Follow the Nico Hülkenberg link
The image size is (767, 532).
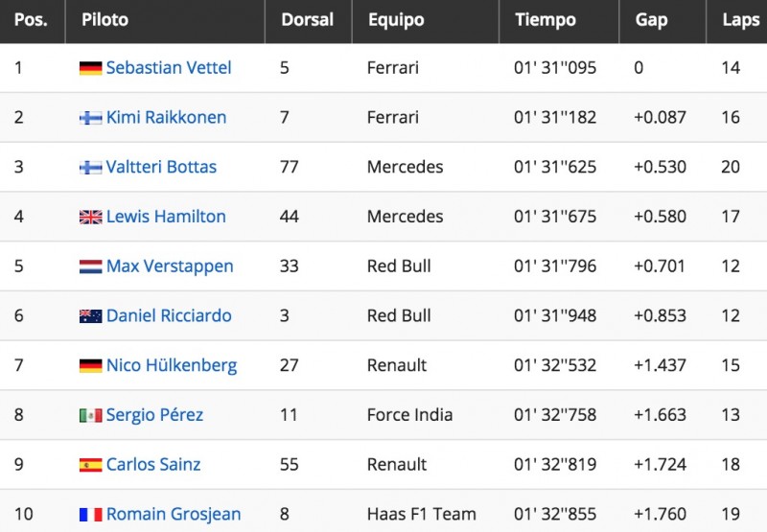[172, 365]
